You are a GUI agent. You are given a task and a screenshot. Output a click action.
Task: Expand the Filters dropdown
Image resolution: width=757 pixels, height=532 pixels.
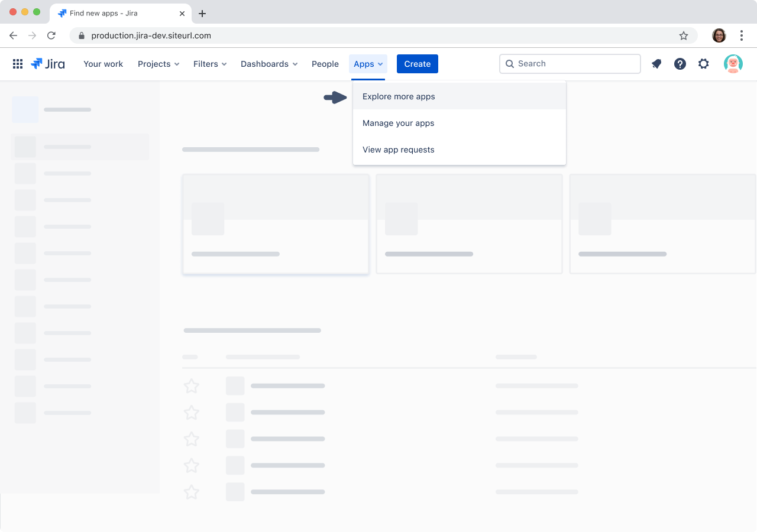click(210, 64)
